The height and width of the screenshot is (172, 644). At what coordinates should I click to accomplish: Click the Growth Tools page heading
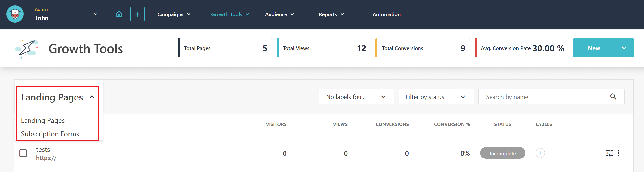click(x=86, y=49)
